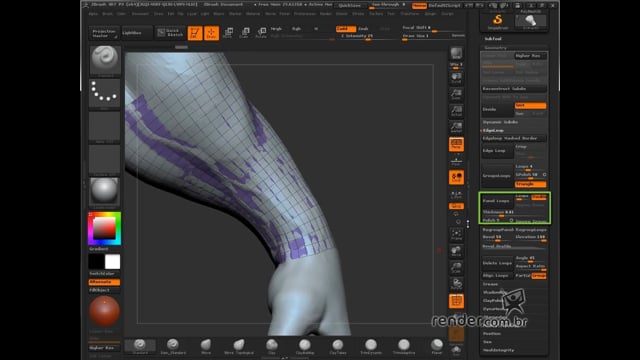Click the Panel Loops button
Image resolution: width=640 pixels, height=360 pixels.
tap(497, 201)
